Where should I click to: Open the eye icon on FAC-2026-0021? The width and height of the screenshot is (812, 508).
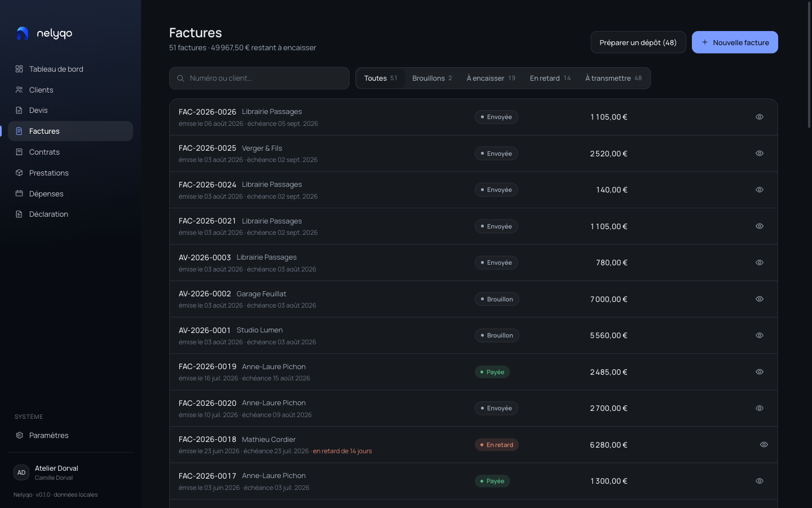coord(760,226)
